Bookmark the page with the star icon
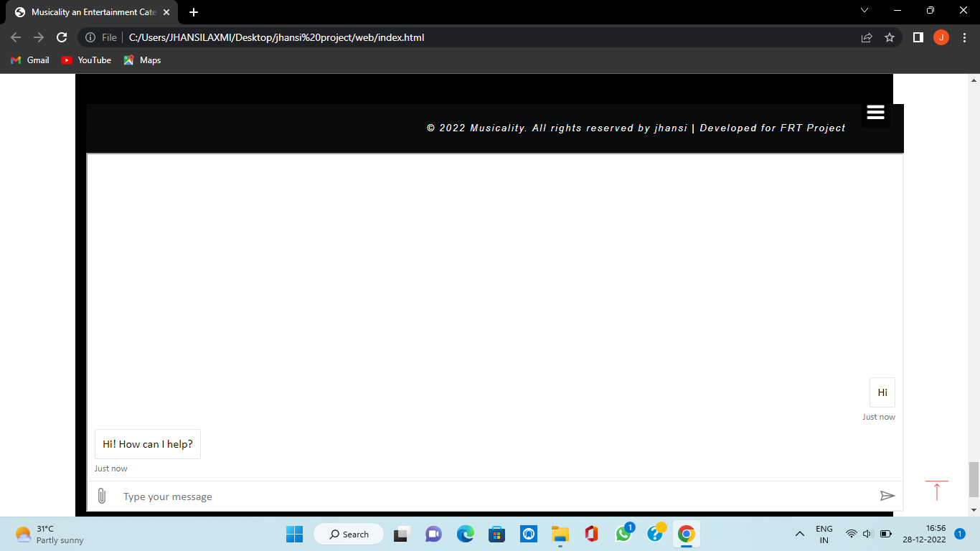This screenshot has width=980, height=551. tap(889, 37)
